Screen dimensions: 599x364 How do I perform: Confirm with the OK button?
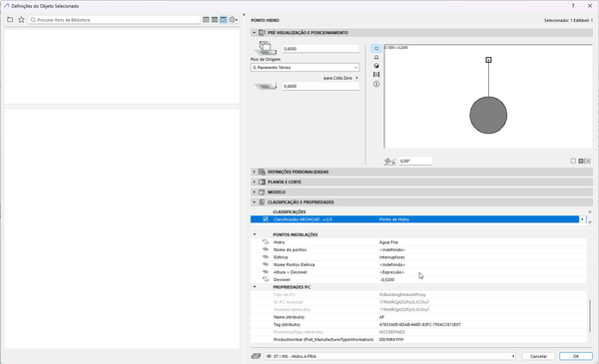[x=576, y=356]
